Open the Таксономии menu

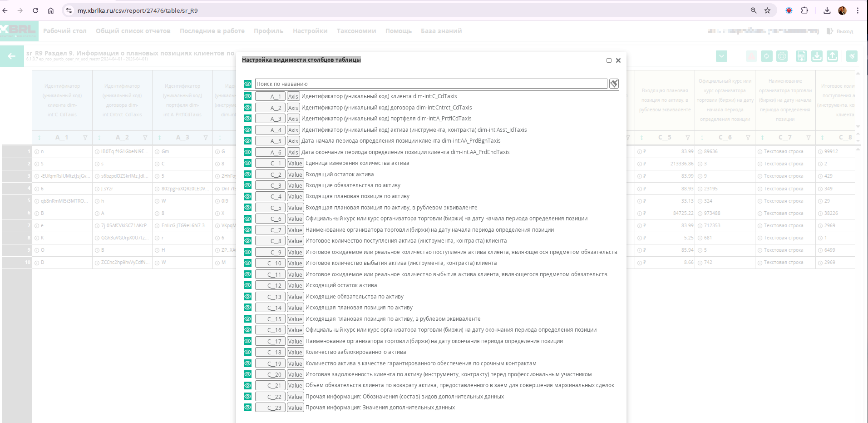tap(356, 31)
